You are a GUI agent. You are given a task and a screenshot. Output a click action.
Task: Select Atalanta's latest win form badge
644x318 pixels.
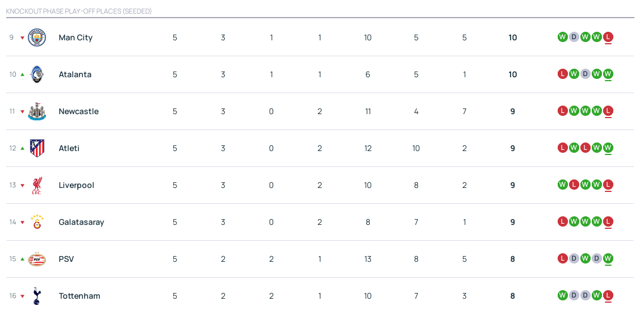point(608,74)
